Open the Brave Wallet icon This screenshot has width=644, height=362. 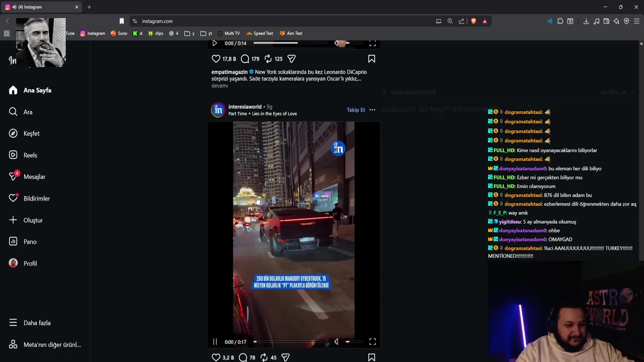pyautogui.click(x=606, y=21)
